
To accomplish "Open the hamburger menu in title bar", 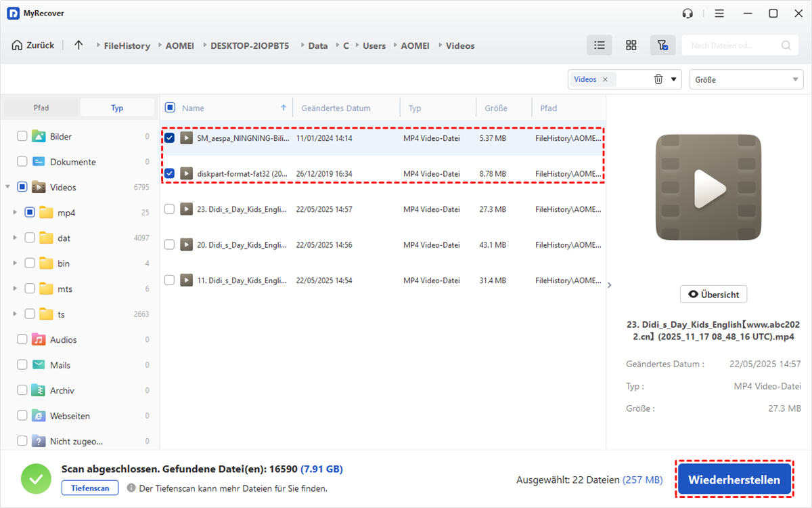I will point(719,14).
